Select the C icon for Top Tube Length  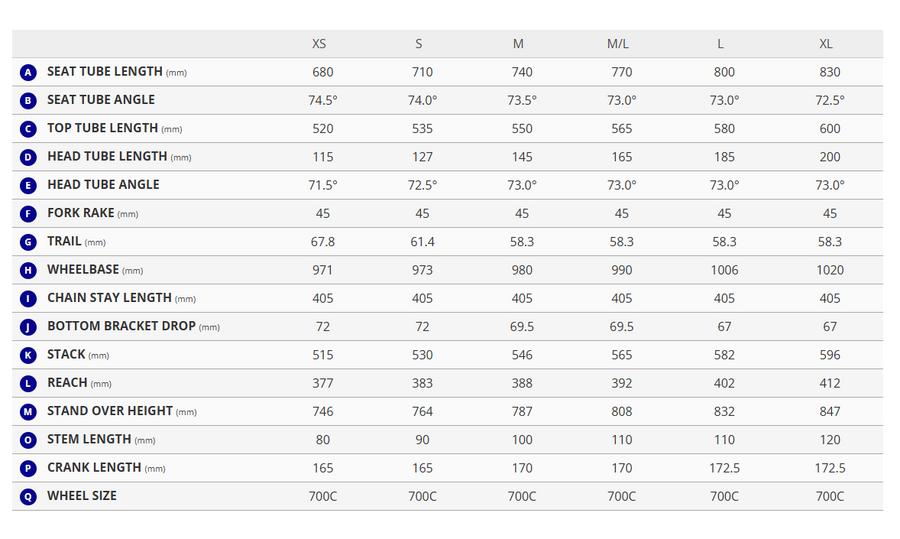coord(28,129)
